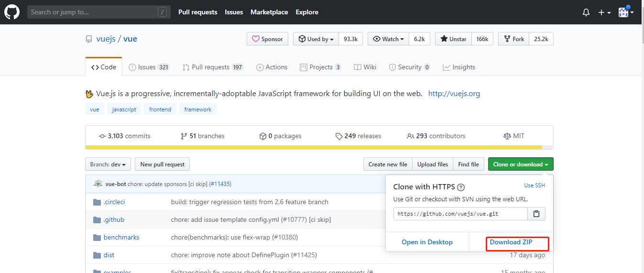This screenshot has width=644, height=273.
Task: Switch to the Issues tab
Action: [x=149, y=67]
